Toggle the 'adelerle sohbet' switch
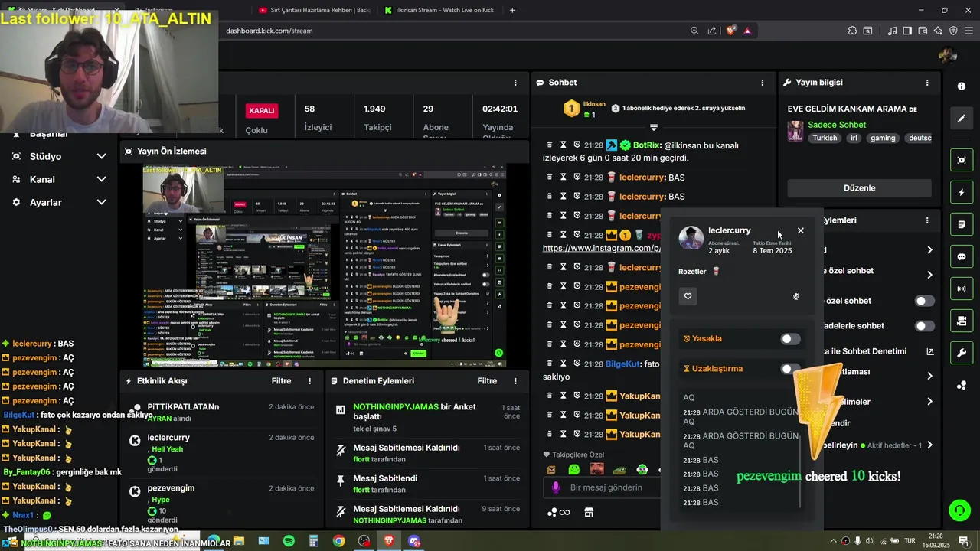The height and width of the screenshot is (551, 980). click(925, 326)
